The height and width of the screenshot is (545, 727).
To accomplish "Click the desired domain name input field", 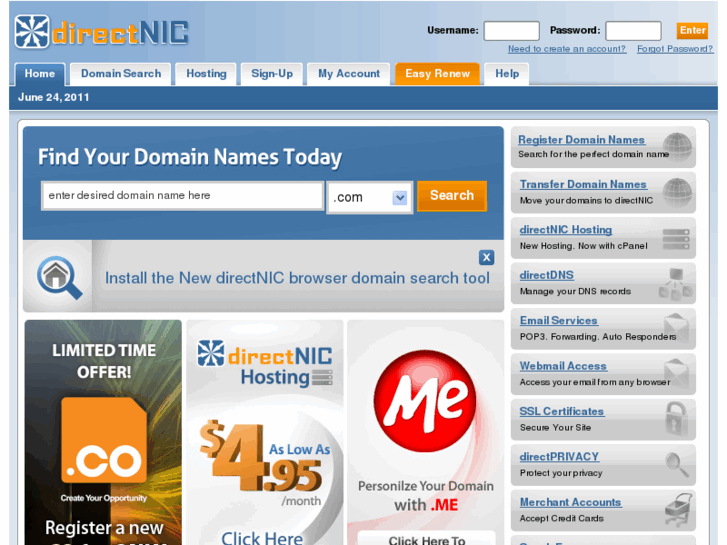I will coord(182,196).
